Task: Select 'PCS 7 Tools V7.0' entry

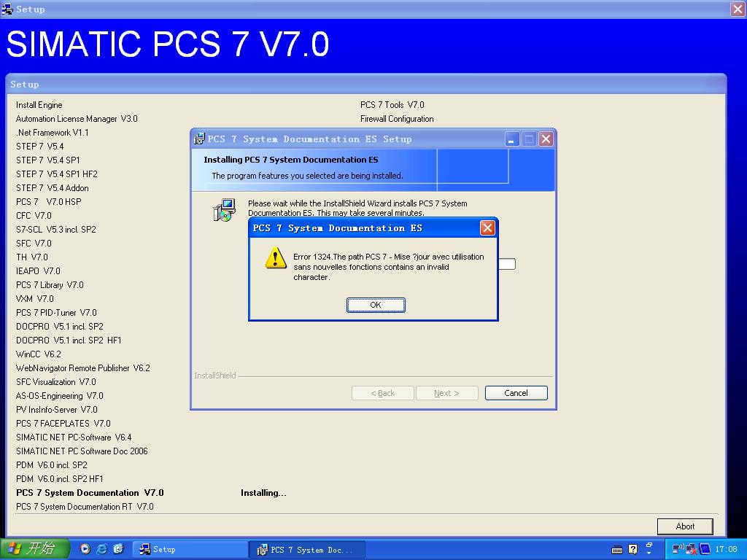Action: pos(392,105)
